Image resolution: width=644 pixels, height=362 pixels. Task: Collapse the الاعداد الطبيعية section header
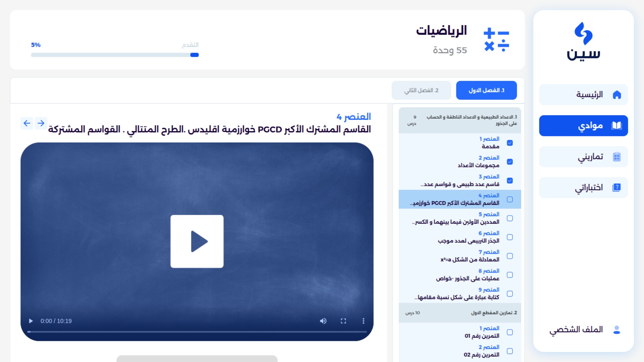point(460,120)
